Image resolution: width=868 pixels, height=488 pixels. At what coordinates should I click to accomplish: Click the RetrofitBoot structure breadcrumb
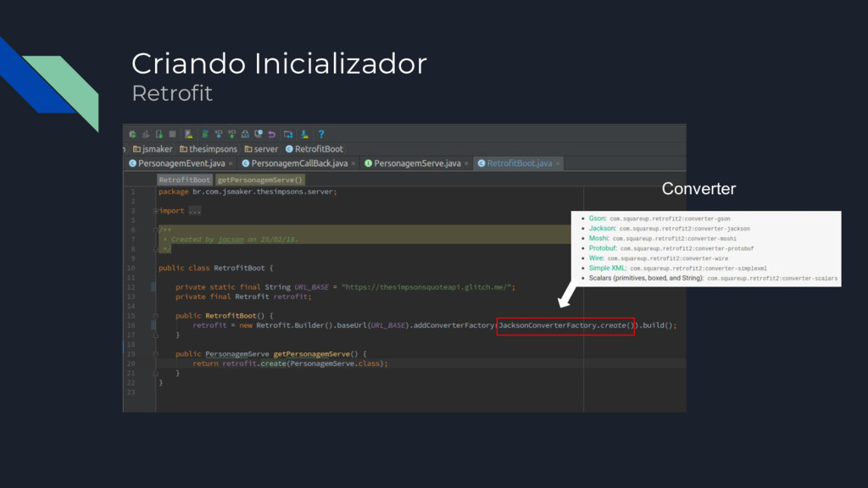point(184,180)
